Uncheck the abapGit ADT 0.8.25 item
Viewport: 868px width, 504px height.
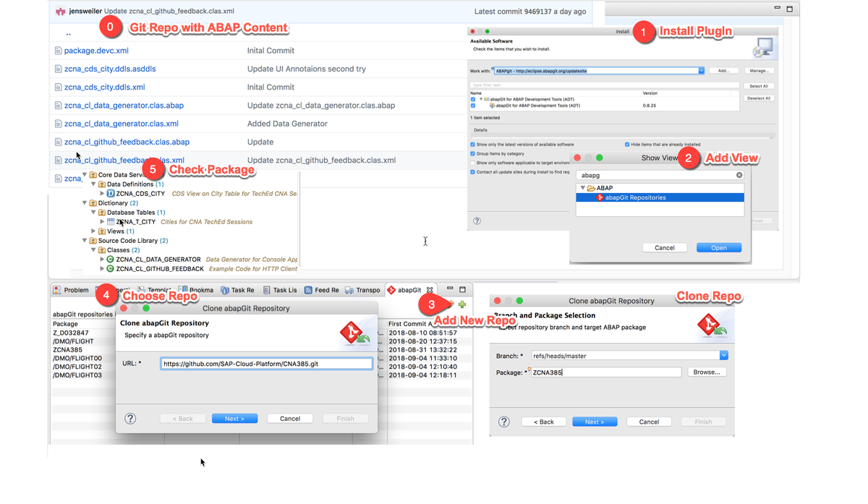[473, 106]
